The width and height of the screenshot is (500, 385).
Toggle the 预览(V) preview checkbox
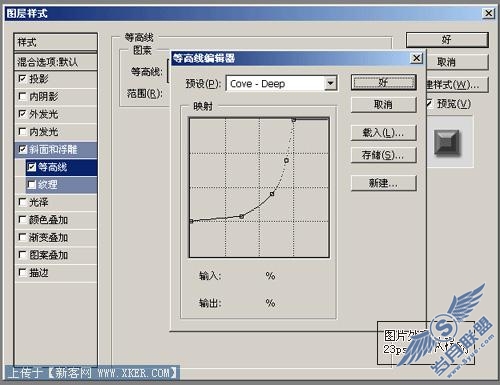[x=429, y=104]
